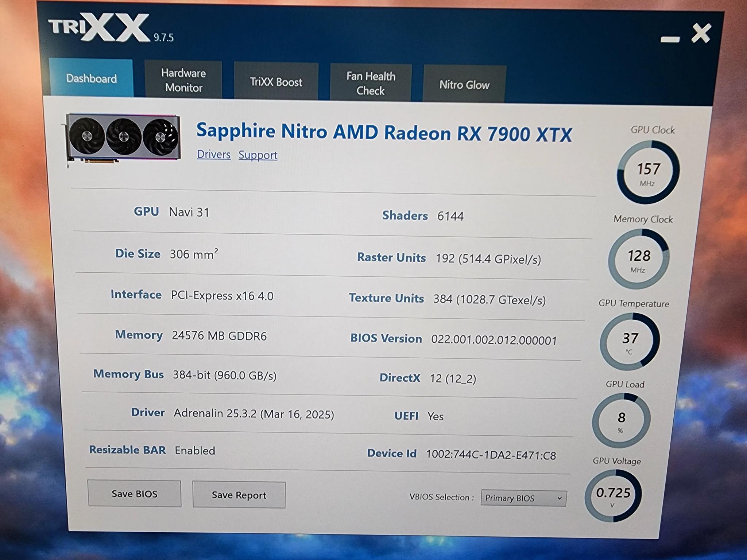This screenshot has width=747, height=560.
Task: Click the Drivers link
Action: tap(214, 154)
